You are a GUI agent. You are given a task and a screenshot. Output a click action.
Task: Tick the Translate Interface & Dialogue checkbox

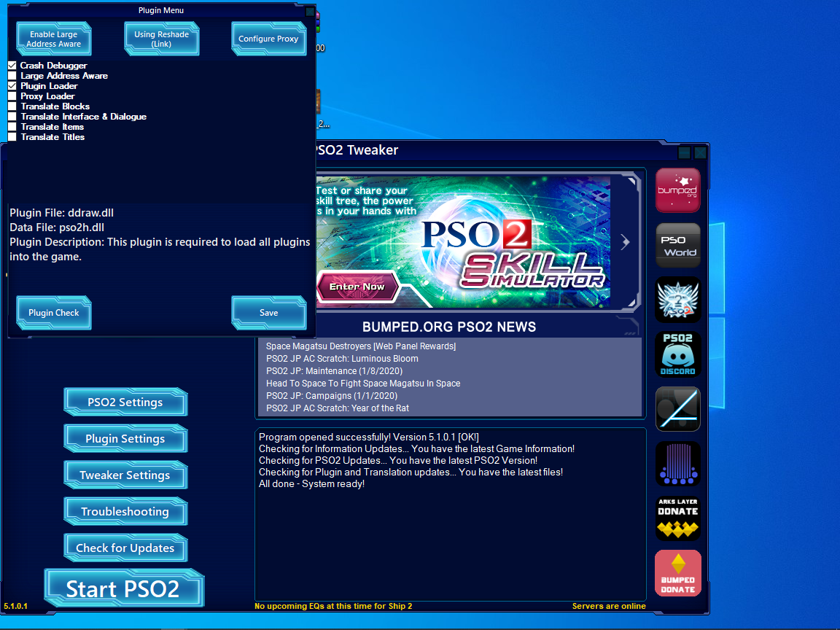[x=12, y=117]
